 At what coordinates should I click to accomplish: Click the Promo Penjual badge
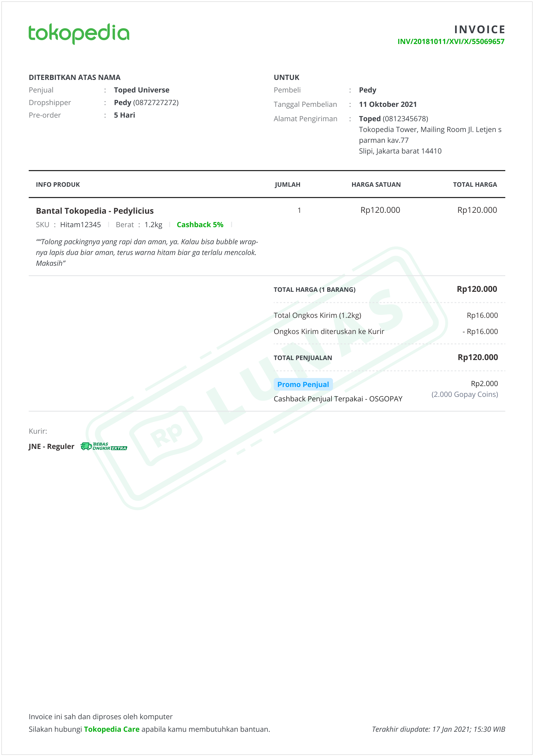click(303, 384)
